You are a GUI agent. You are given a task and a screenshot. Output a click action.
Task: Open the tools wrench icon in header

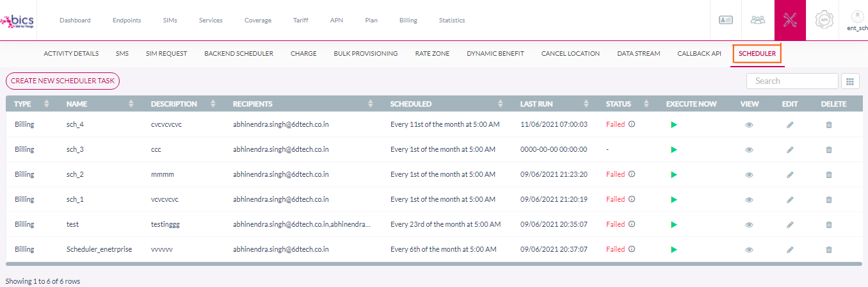click(x=789, y=20)
